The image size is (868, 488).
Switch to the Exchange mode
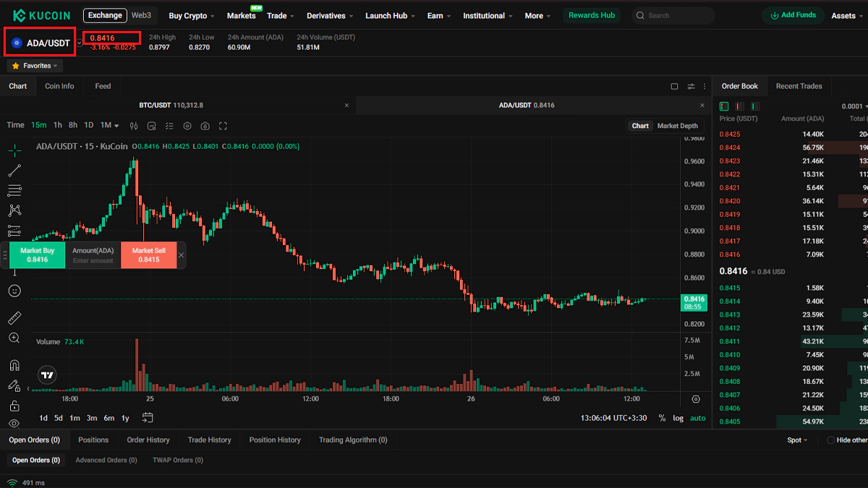pos(105,15)
